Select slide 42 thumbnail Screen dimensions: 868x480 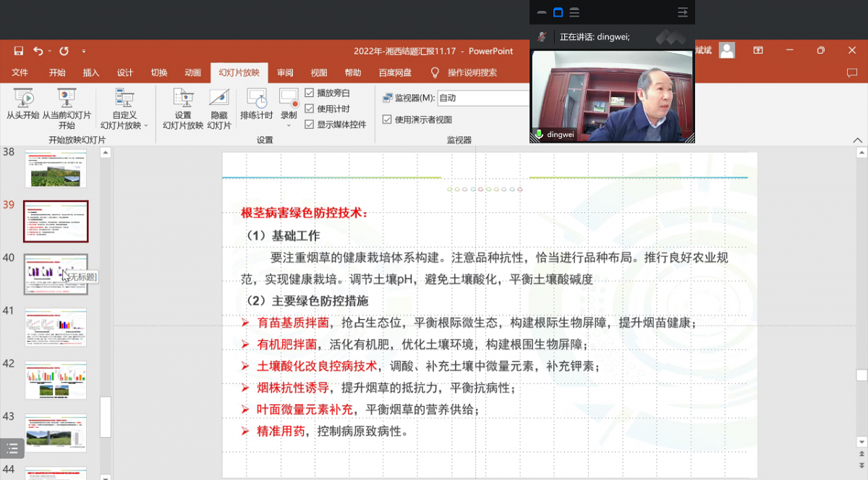pos(56,380)
